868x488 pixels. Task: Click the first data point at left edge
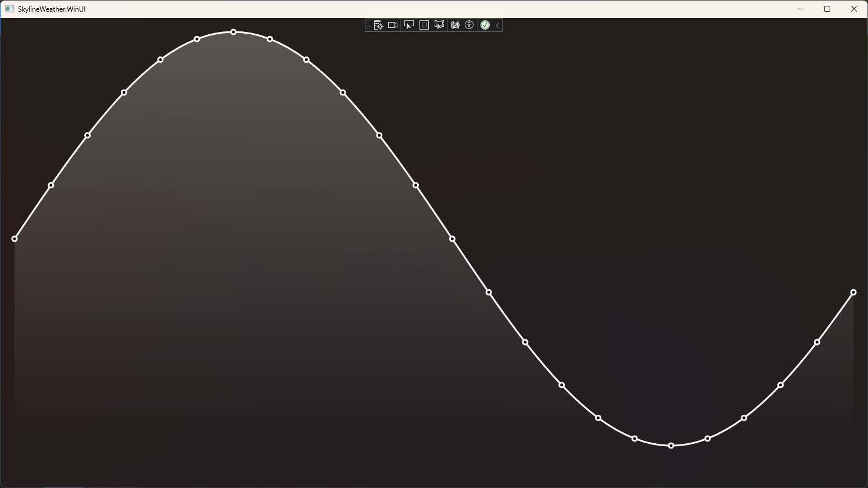(x=15, y=239)
